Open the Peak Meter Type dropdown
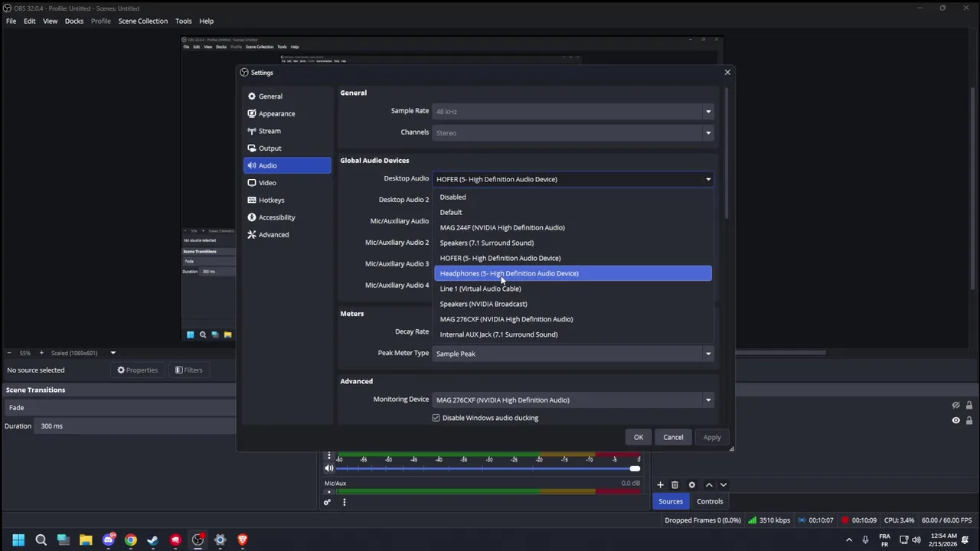980x551 pixels. tap(573, 354)
